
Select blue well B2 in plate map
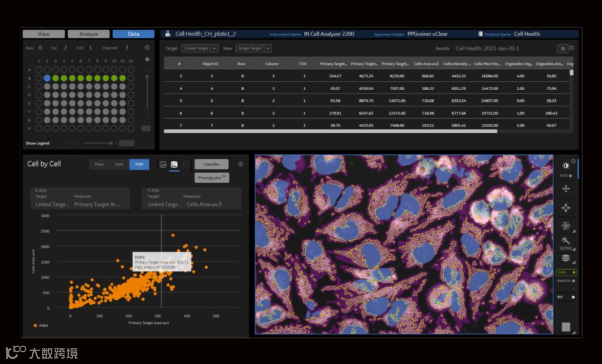47,78
